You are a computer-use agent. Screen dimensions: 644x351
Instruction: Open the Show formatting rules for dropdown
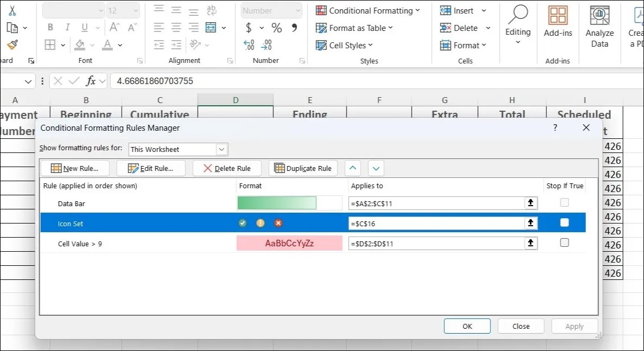point(221,149)
